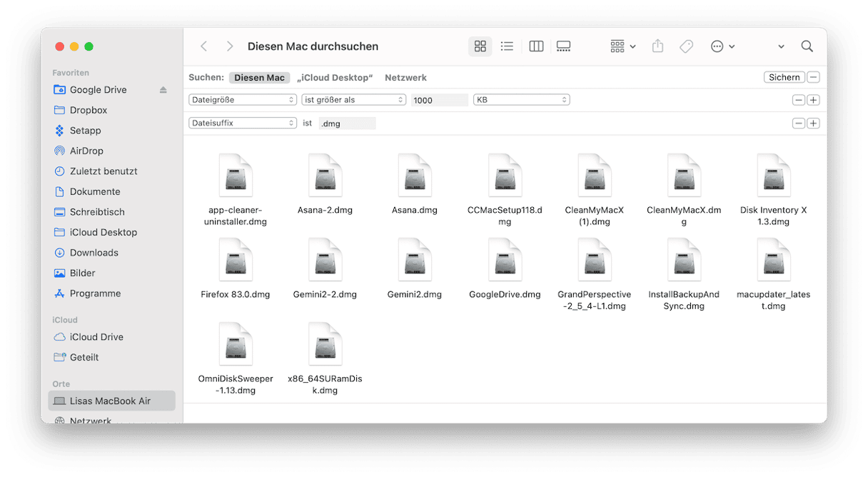Open Dokumente in the sidebar
The height and width of the screenshot is (477, 868).
(95, 191)
